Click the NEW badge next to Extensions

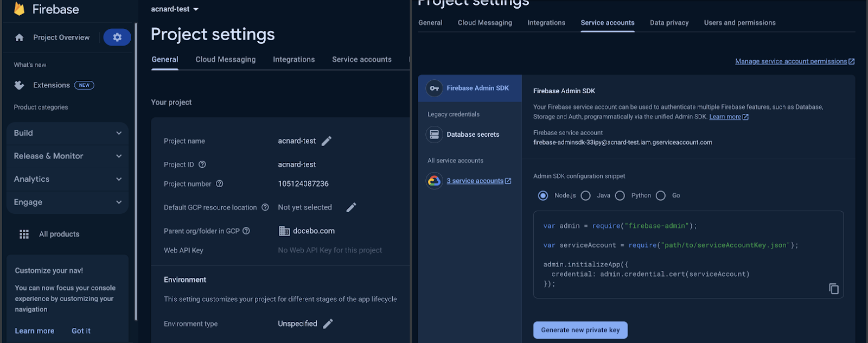pyautogui.click(x=84, y=85)
